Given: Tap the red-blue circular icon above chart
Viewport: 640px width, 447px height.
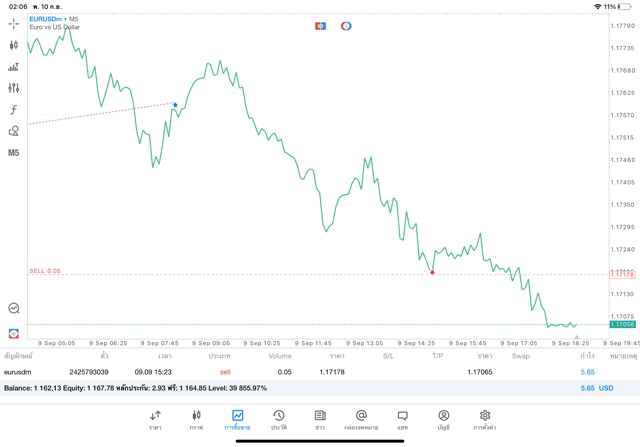Looking at the screenshot, I should [x=346, y=25].
